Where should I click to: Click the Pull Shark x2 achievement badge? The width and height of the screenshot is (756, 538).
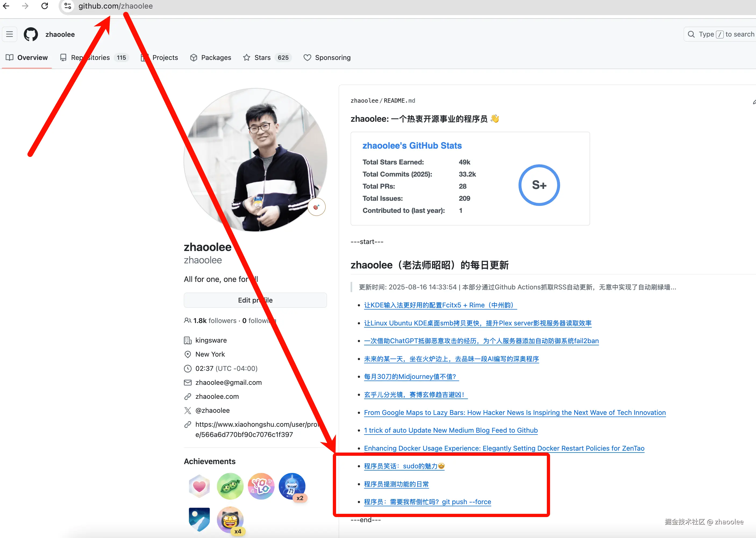(292, 486)
